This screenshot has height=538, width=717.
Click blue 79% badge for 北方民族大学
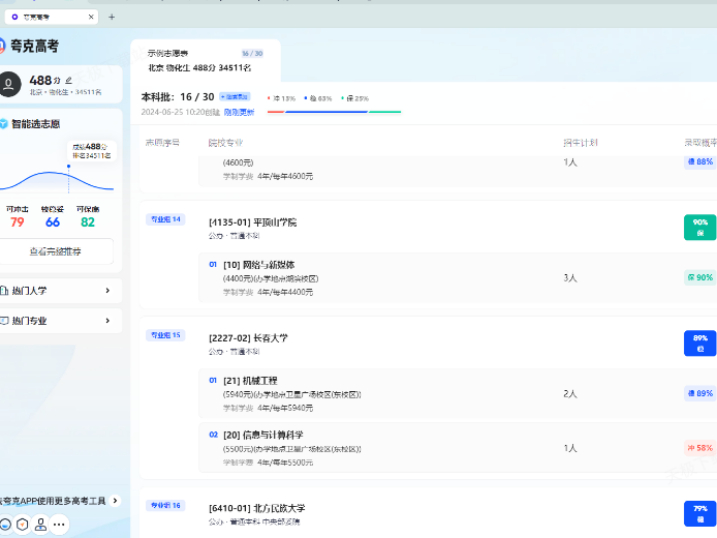click(700, 514)
